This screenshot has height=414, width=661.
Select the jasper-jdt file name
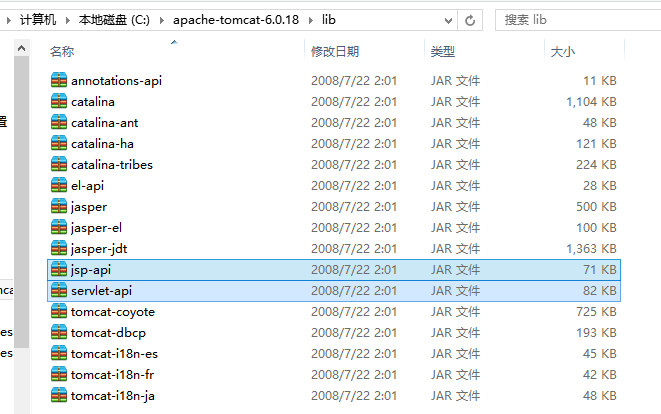click(x=99, y=249)
